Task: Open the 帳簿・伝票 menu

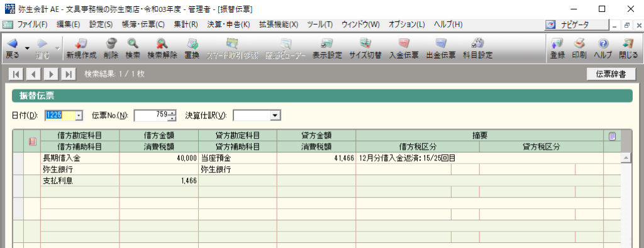Action: (143, 25)
